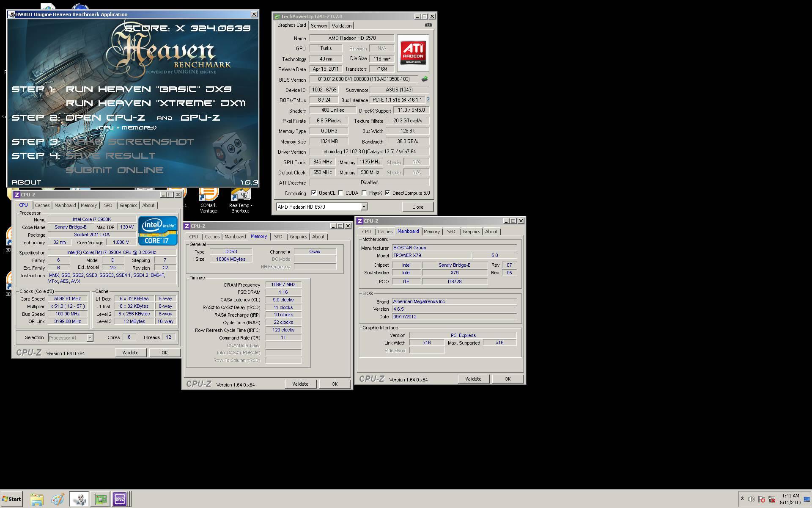The width and height of the screenshot is (812, 508).
Task: Select Caches tab in CPU-Z CPU window
Action: 42,205
